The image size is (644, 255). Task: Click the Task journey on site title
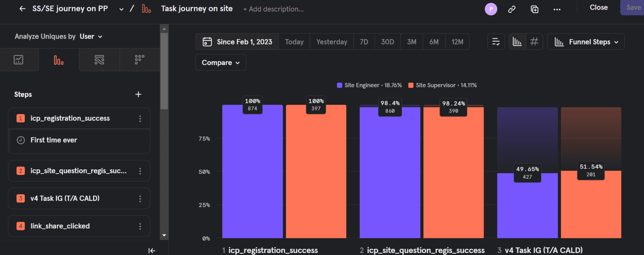197,9
